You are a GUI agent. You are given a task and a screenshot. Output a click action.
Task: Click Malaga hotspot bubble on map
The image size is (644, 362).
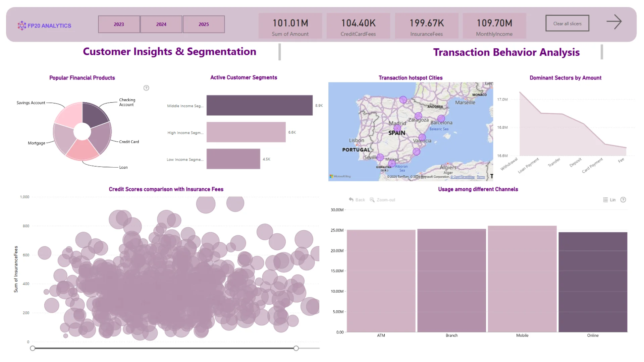point(392,164)
